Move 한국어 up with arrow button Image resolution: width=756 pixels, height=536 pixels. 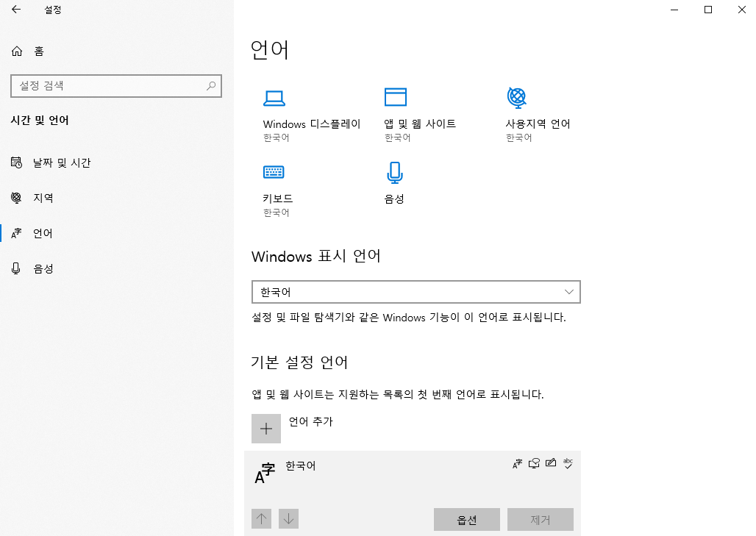click(261, 518)
